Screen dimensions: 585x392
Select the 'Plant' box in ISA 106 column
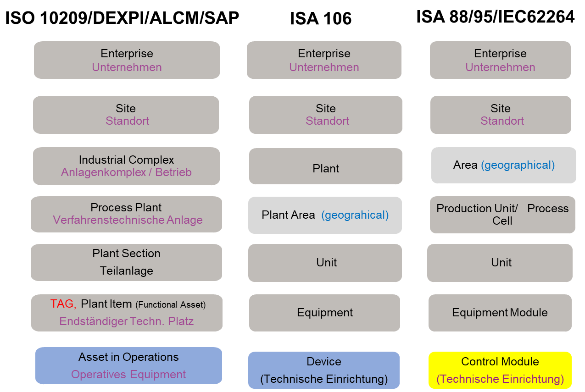326,166
